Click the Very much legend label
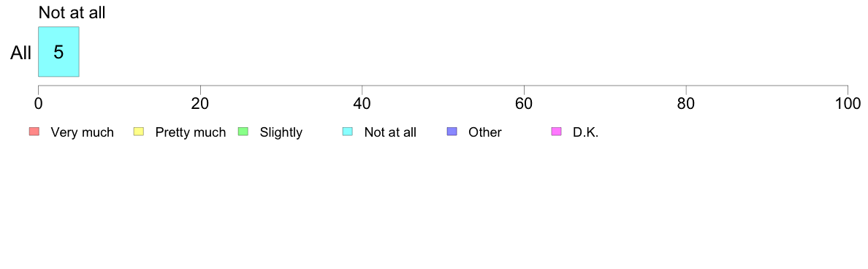This screenshot has height=269, width=868. coord(82,132)
